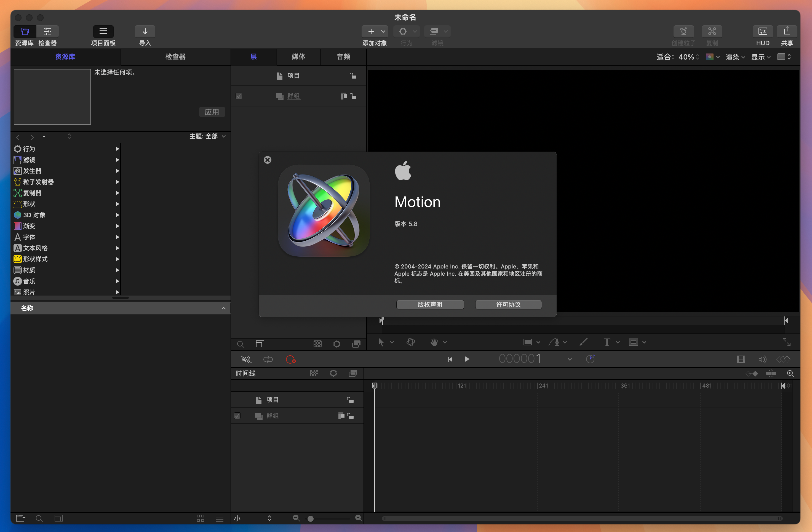
Task: Toggle the 资源库 library toolbar button
Action: [x=25, y=31]
